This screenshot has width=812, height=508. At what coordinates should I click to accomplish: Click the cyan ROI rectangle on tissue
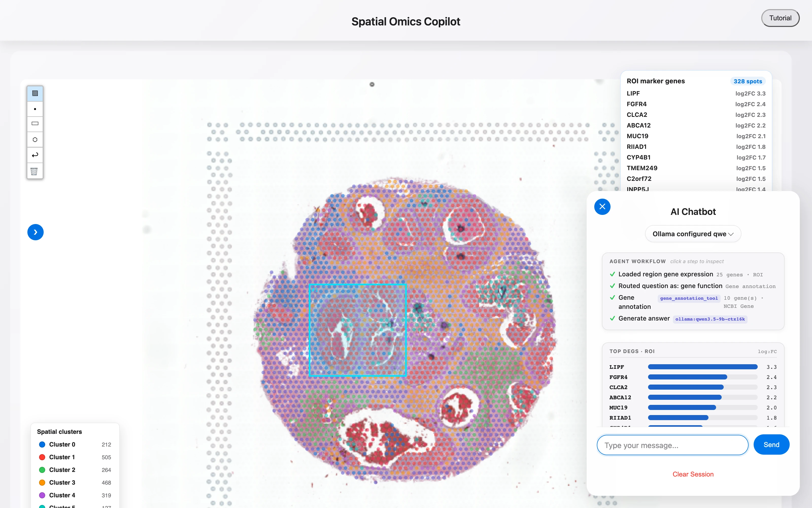[358, 330]
